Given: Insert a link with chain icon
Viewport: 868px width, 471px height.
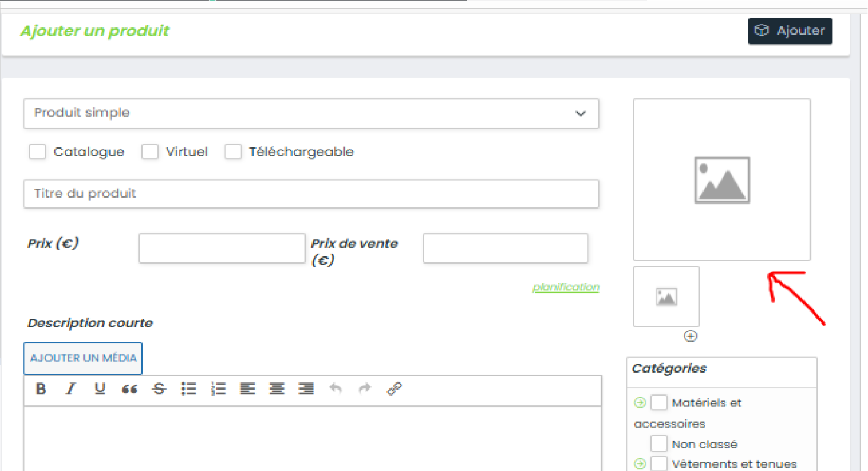Looking at the screenshot, I should click(394, 389).
